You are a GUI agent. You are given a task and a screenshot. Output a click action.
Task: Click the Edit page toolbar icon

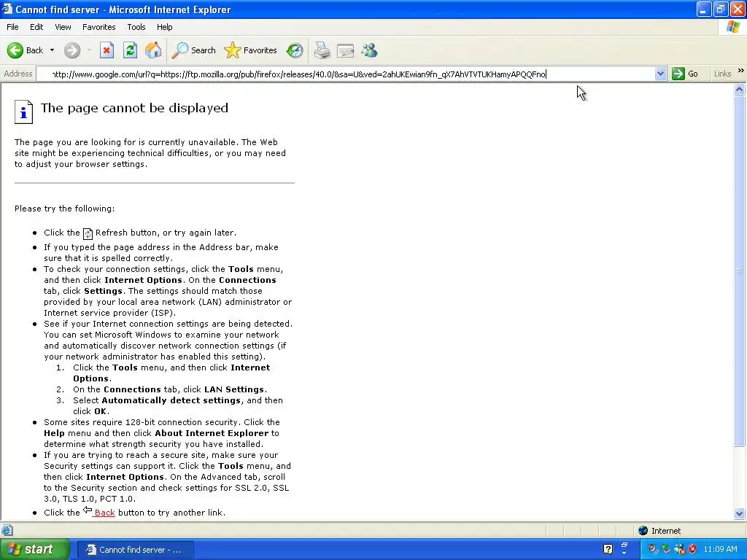tap(345, 50)
